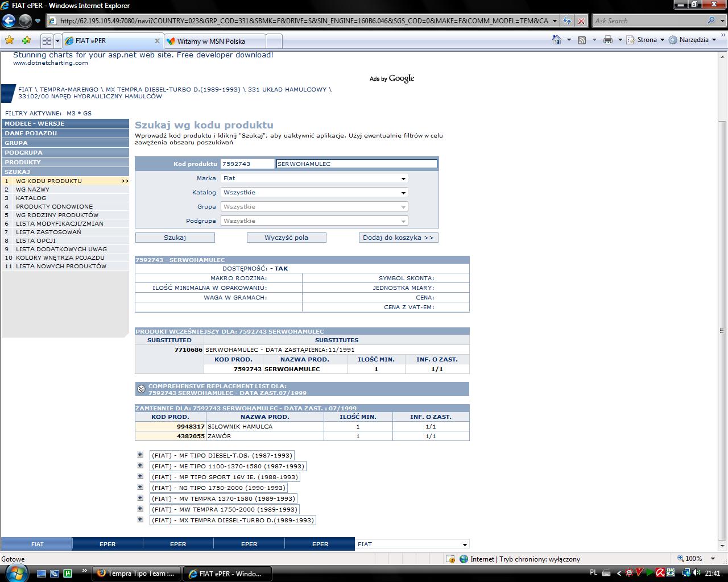Click the Kod produktu input field
This screenshot has height=582, width=728.
tap(247, 164)
